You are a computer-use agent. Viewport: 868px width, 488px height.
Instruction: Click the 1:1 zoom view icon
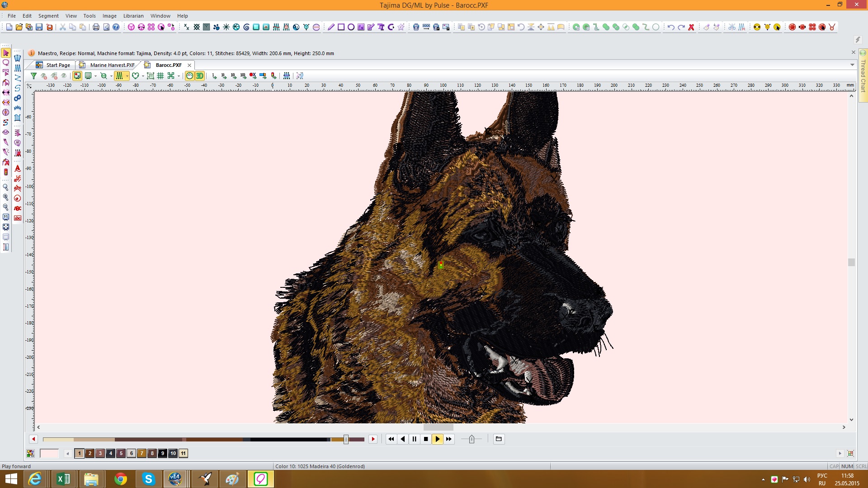click(x=6, y=217)
